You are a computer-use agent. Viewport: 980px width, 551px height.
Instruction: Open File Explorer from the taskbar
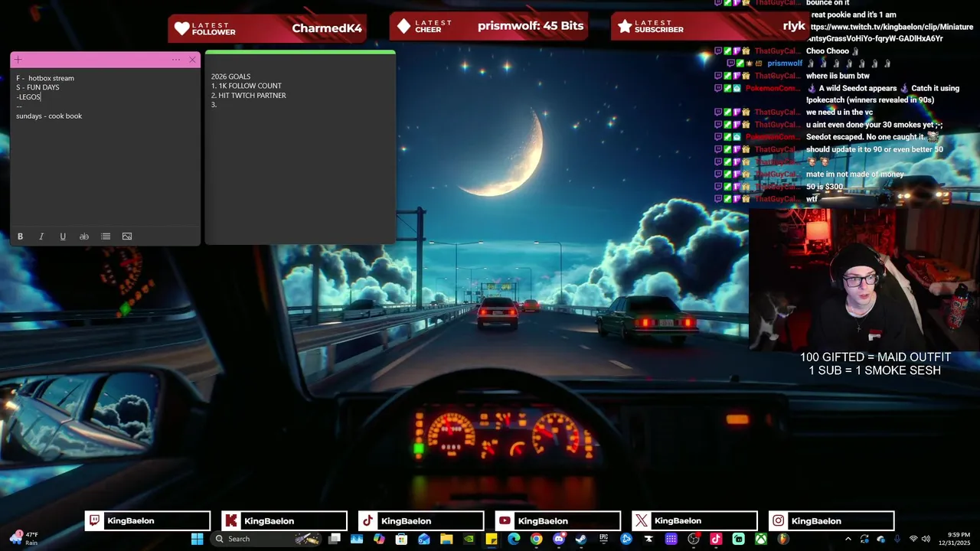[446, 539]
